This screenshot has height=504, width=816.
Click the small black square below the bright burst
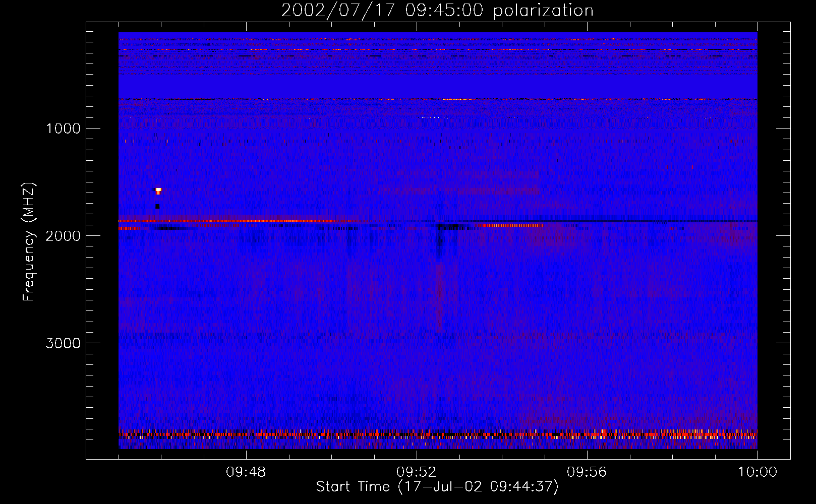(x=157, y=206)
